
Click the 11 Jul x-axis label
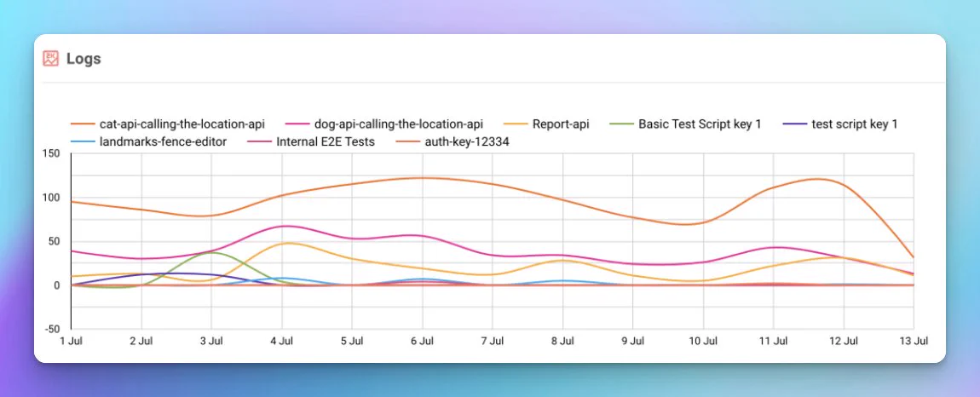tap(773, 342)
